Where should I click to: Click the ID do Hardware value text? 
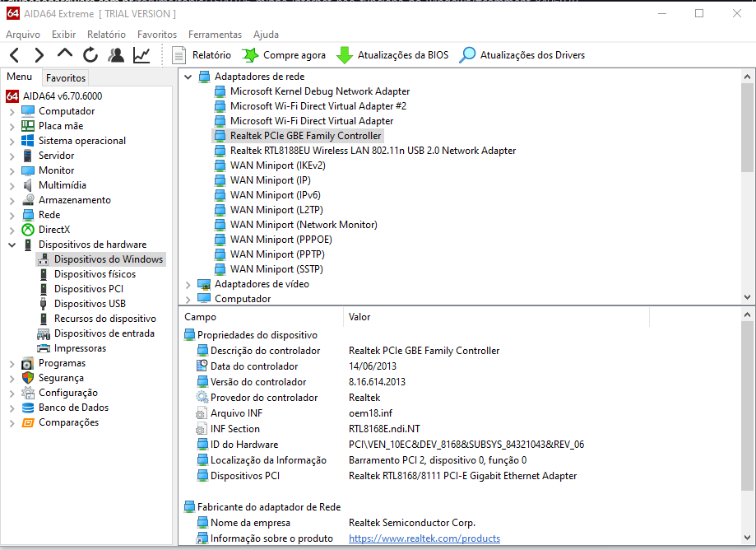click(x=466, y=445)
